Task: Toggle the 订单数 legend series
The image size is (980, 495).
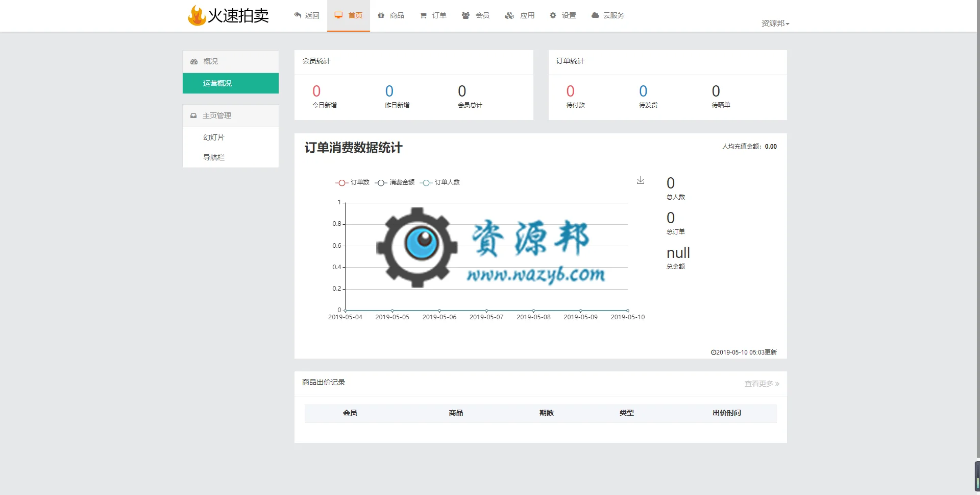Action: (x=352, y=182)
